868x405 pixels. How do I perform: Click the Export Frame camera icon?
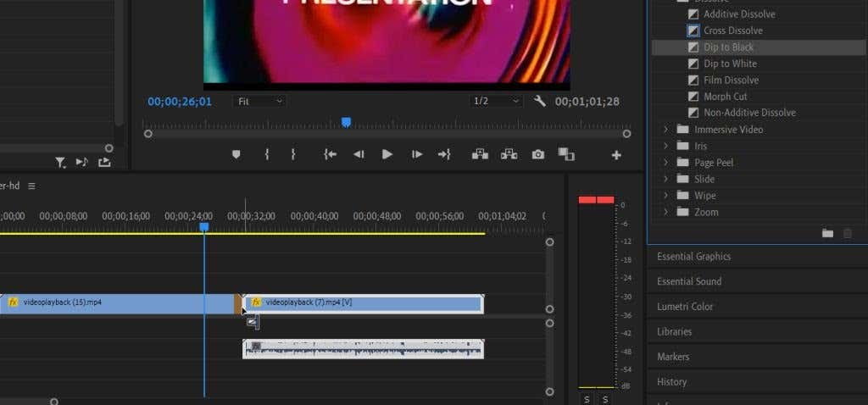pos(537,154)
